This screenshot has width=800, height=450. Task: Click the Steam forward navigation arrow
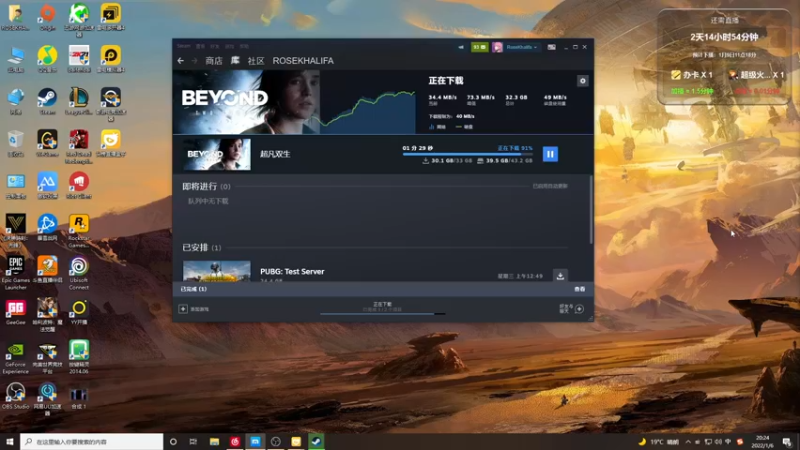point(194,61)
